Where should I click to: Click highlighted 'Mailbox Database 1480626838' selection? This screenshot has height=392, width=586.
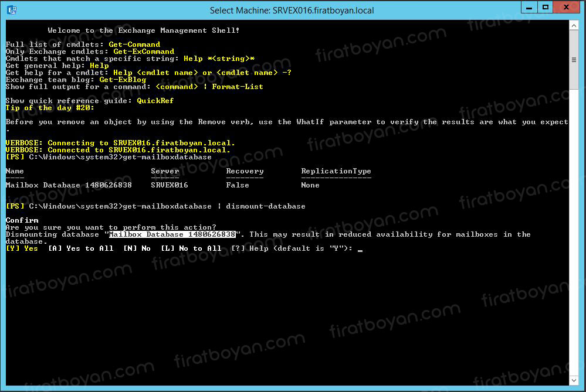(x=172, y=234)
